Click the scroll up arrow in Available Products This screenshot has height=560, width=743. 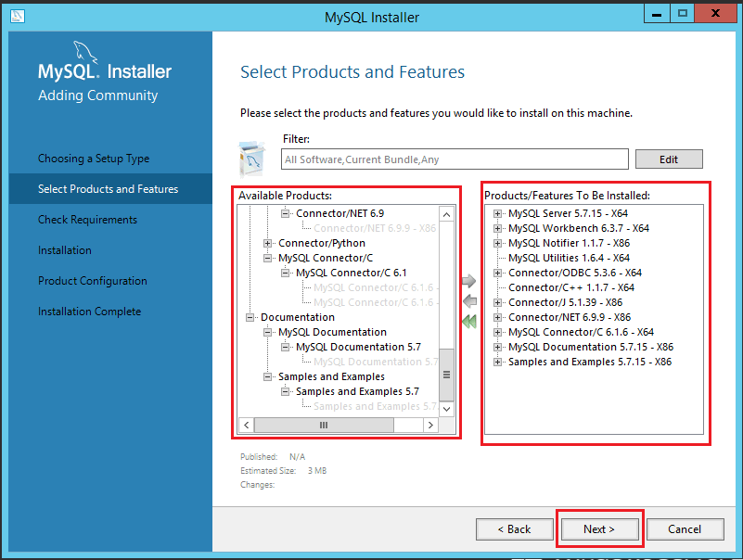tap(446, 214)
